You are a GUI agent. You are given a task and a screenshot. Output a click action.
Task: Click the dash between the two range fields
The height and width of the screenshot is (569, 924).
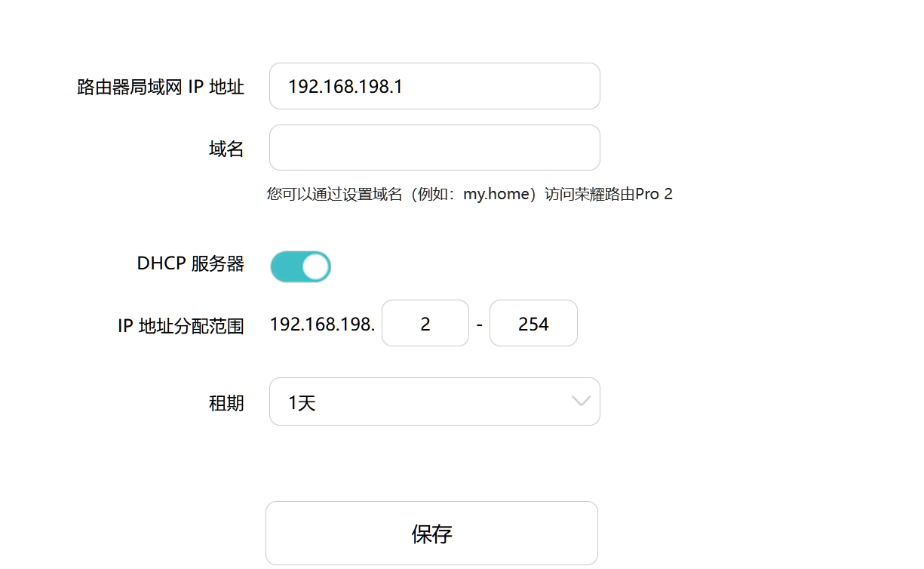(479, 325)
